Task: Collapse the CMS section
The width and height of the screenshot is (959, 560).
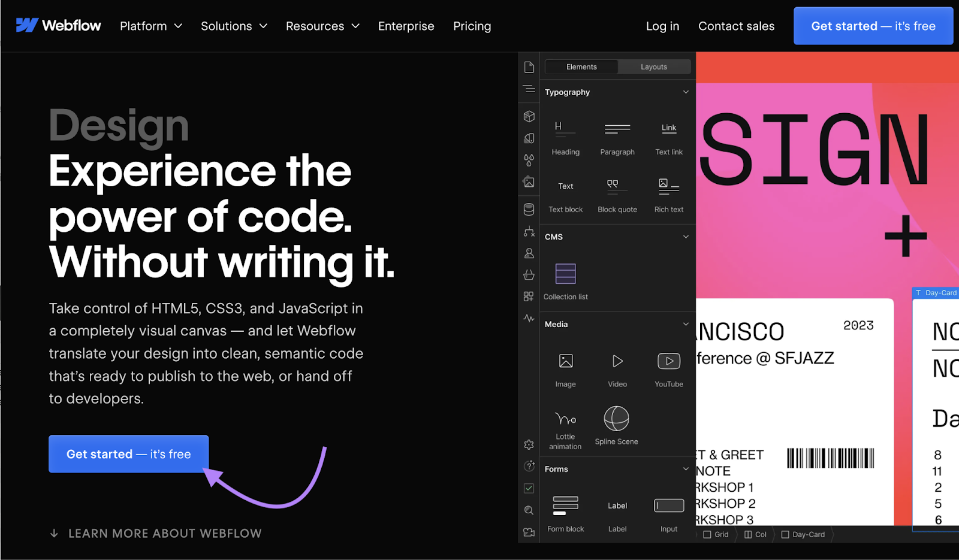Action: (686, 237)
